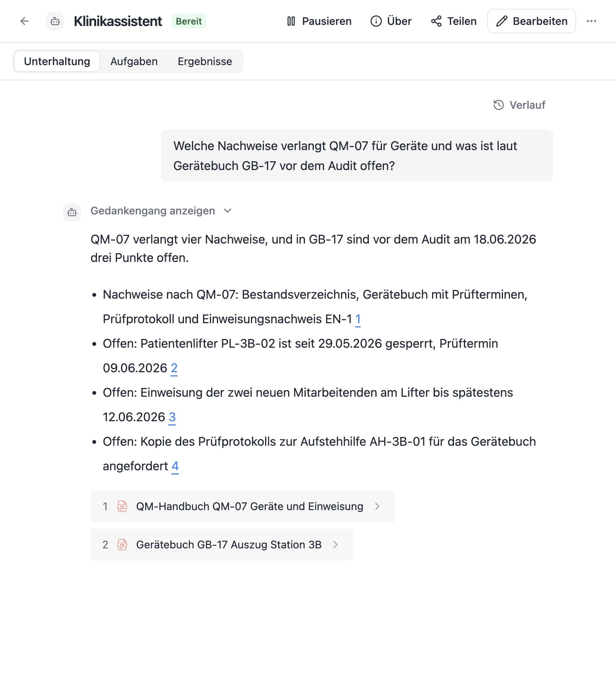Click the Klinikassistent title
The width and height of the screenshot is (616, 674).
(x=118, y=21)
